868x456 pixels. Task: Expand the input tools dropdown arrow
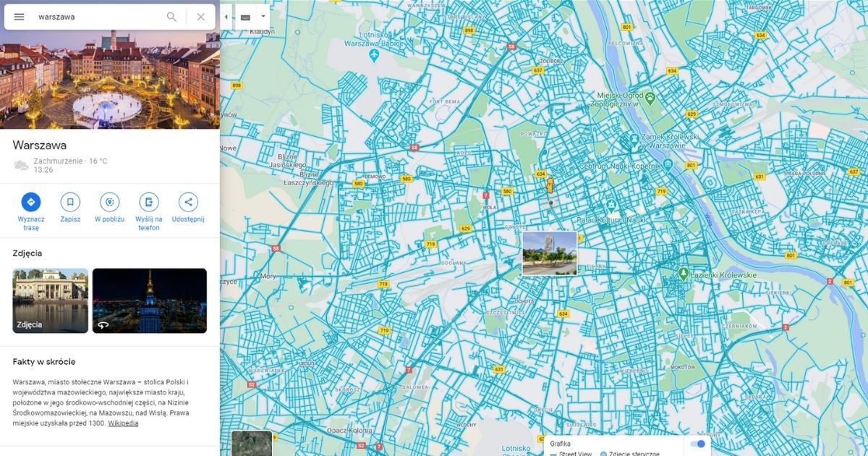[263, 16]
